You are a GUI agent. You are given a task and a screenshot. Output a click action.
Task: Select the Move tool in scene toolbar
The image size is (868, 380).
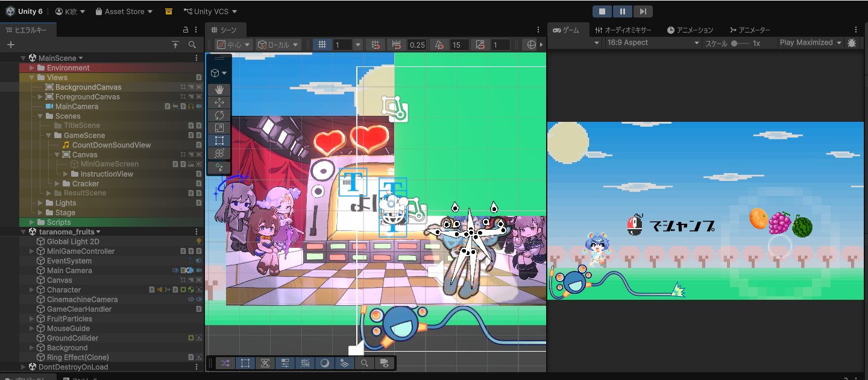pos(219,103)
